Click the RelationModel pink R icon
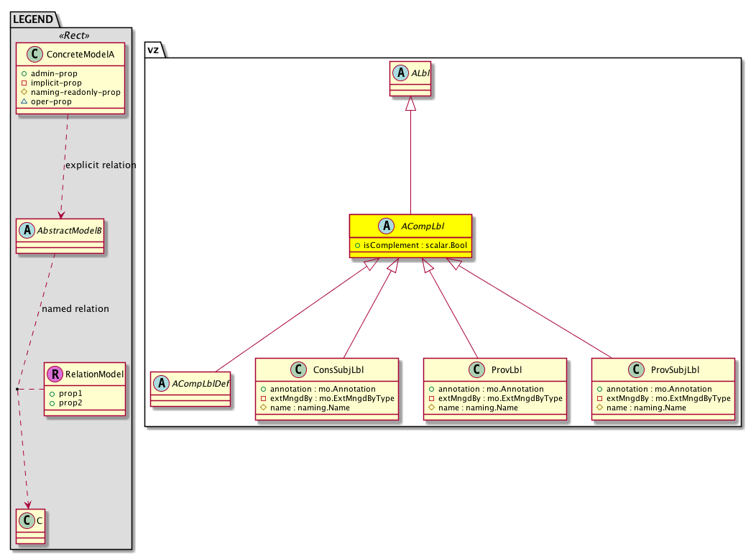 tap(55, 374)
